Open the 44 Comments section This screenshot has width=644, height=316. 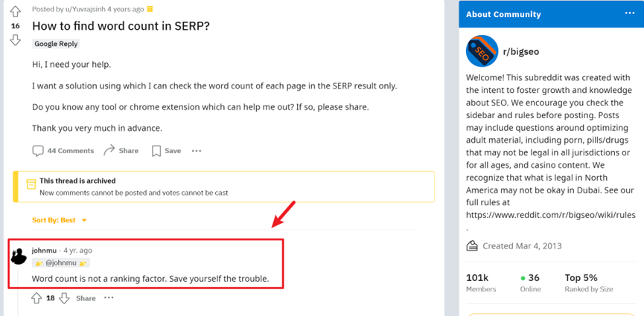(x=63, y=151)
